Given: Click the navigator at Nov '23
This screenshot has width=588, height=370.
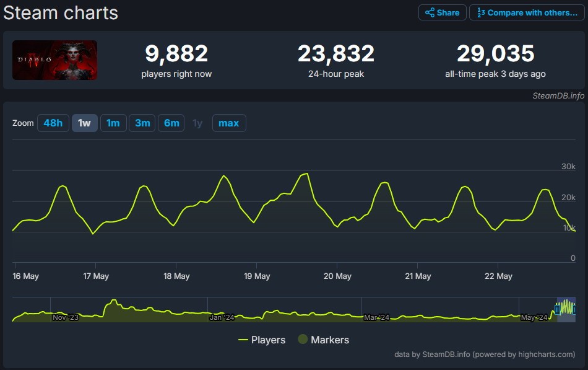Looking at the screenshot, I should tap(66, 317).
